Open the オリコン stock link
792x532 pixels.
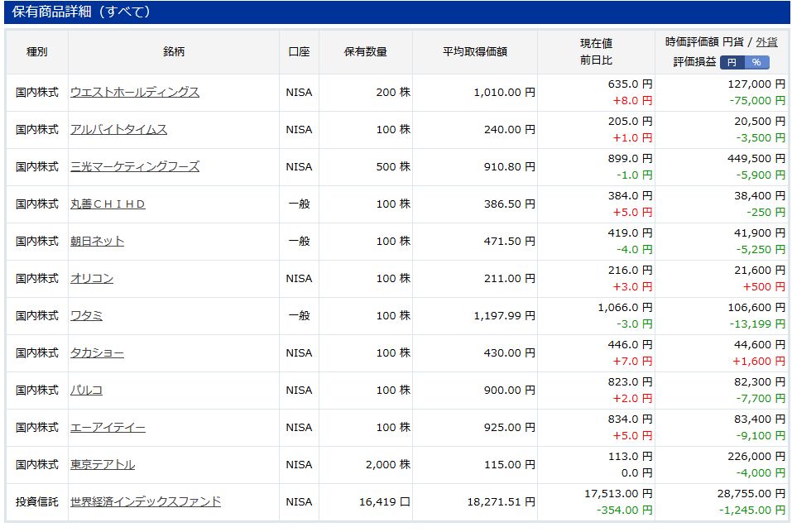pyautogui.click(x=91, y=279)
